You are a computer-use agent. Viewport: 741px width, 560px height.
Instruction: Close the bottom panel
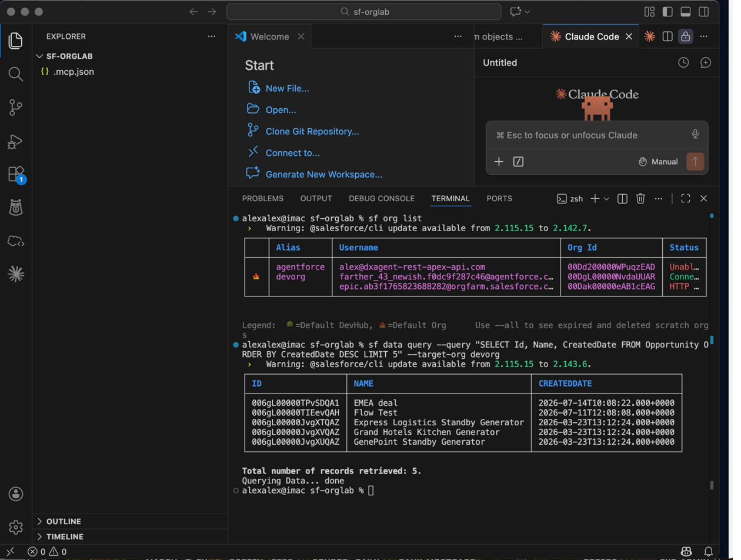703,199
